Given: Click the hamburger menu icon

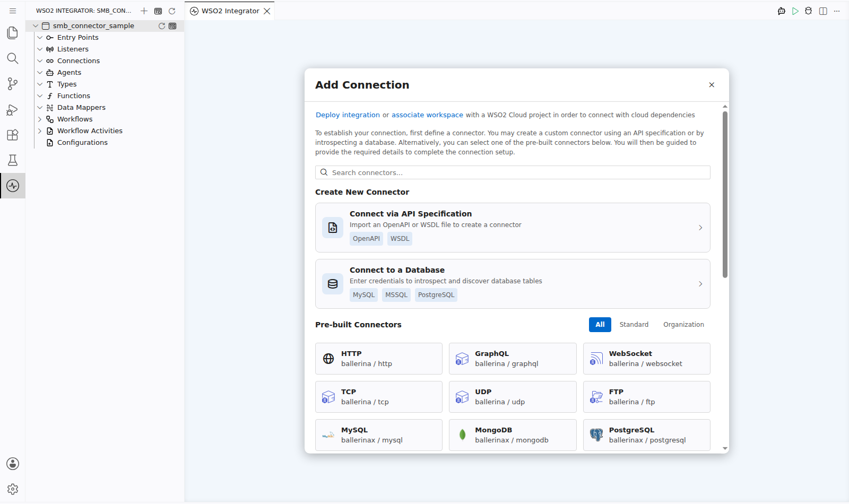Looking at the screenshot, I should (13, 11).
